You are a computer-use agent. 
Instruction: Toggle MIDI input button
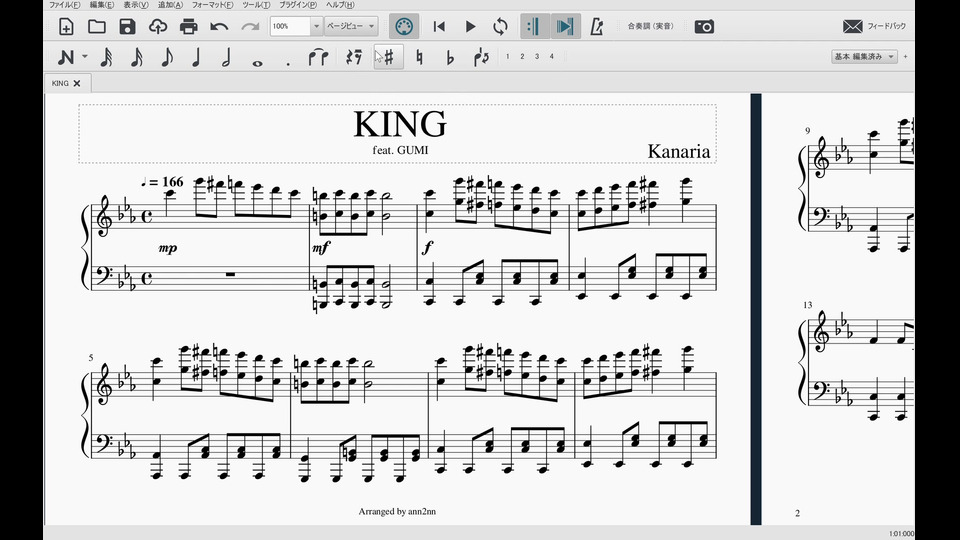(404, 26)
